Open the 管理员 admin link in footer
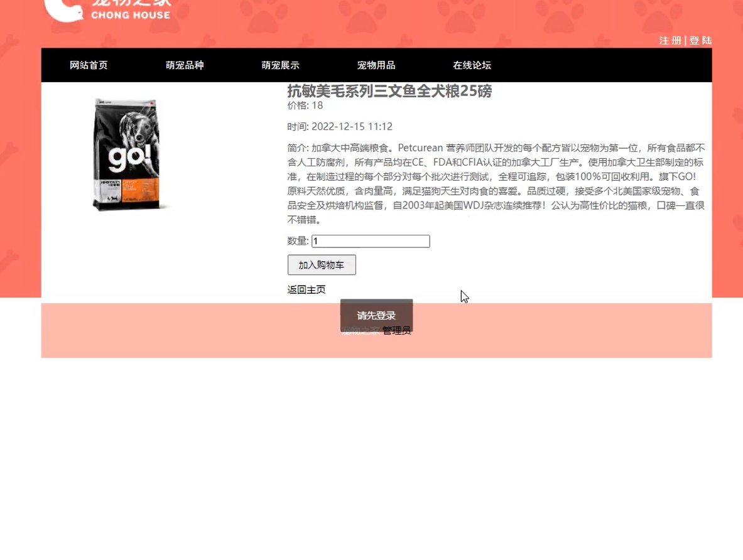The height and width of the screenshot is (560, 743). tap(396, 331)
